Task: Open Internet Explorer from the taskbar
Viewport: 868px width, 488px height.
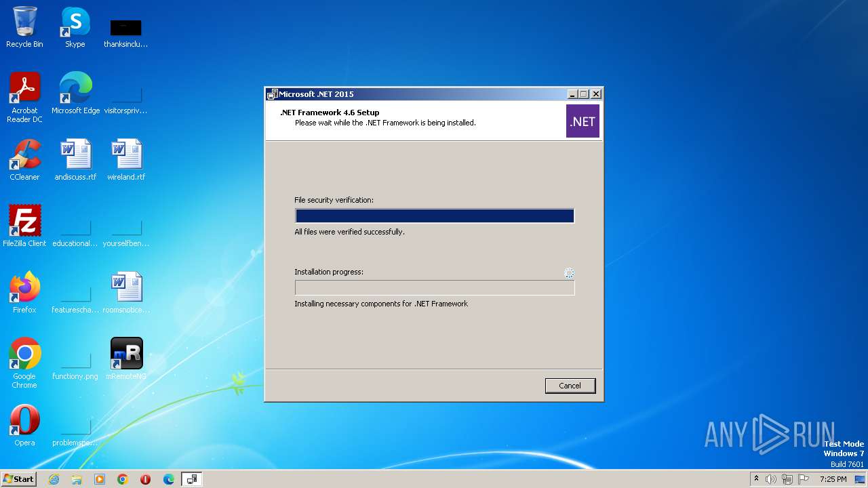Action: [54, 479]
